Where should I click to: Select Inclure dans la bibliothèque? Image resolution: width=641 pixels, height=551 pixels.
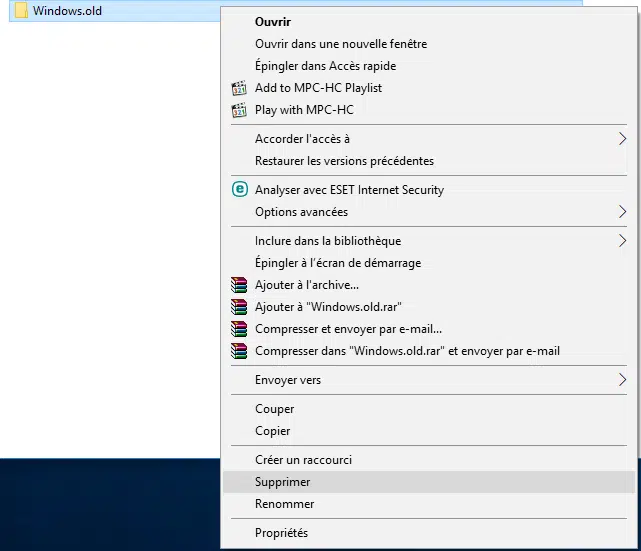[x=429, y=241]
